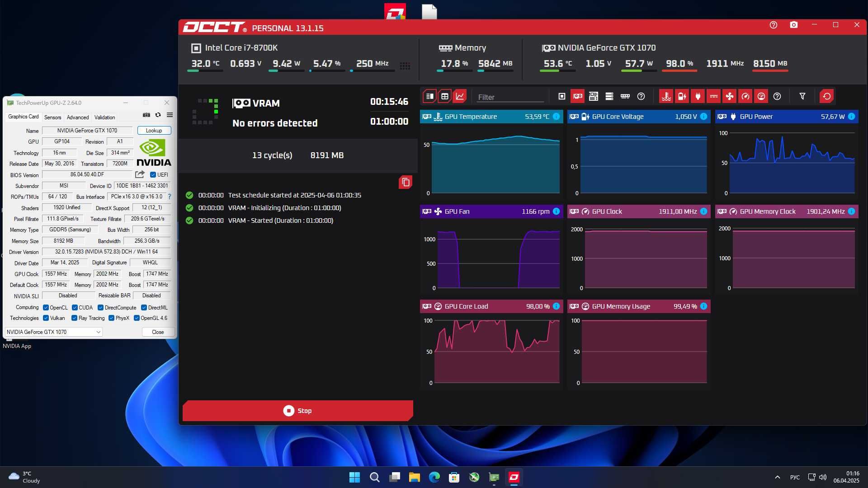Expand the GPU selection dropdown in GPU-Z
The image size is (868, 488).
tap(53, 332)
